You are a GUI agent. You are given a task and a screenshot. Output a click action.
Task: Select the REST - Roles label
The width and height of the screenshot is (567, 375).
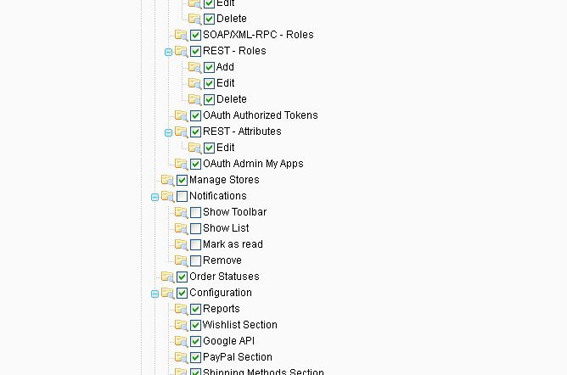(x=234, y=51)
